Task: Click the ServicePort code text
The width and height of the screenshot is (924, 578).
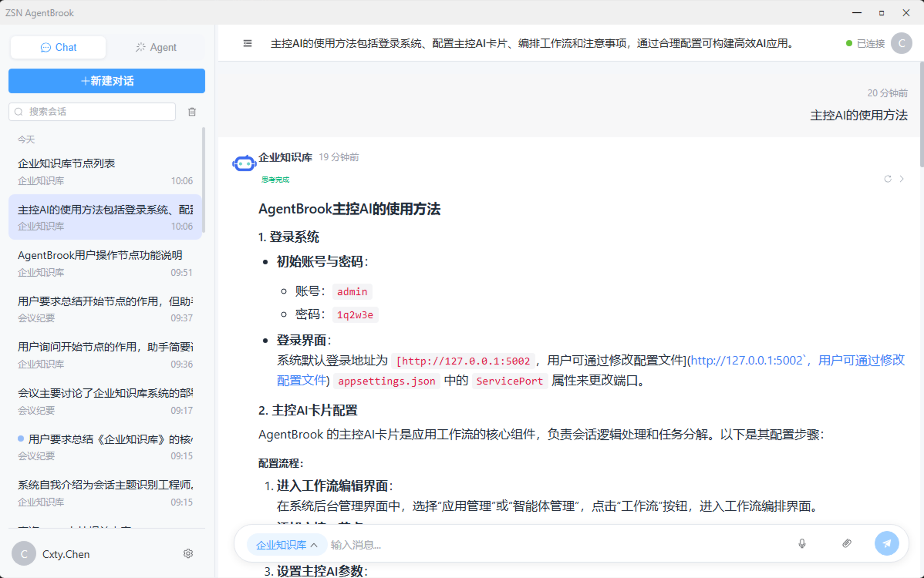Action: pyautogui.click(x=509, y=381)
